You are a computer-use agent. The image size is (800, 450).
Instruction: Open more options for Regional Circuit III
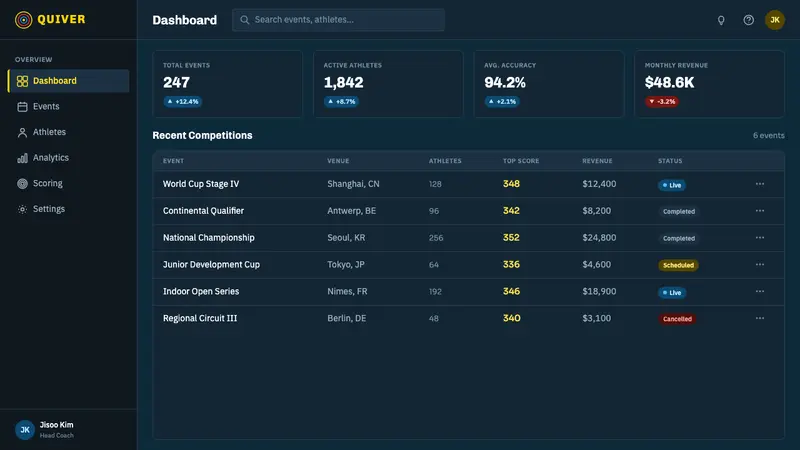click(x=760, y=318)
